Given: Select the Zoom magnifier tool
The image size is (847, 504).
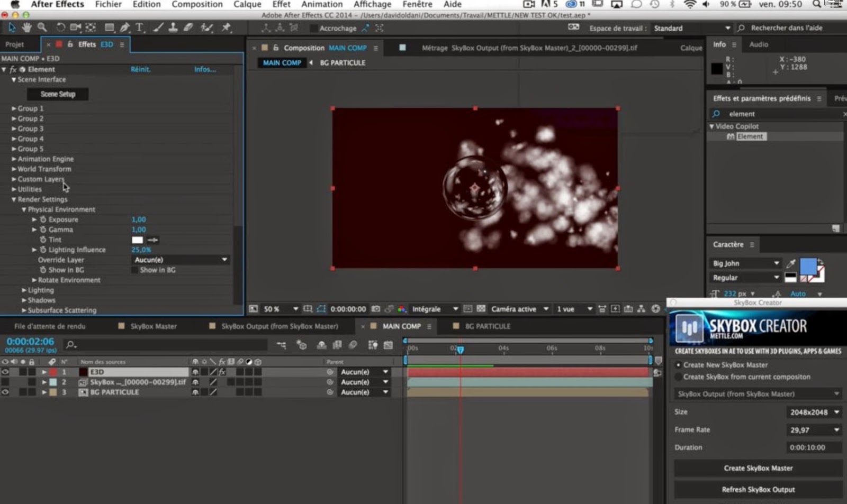Looking at the screenshot, I should 42,28.
